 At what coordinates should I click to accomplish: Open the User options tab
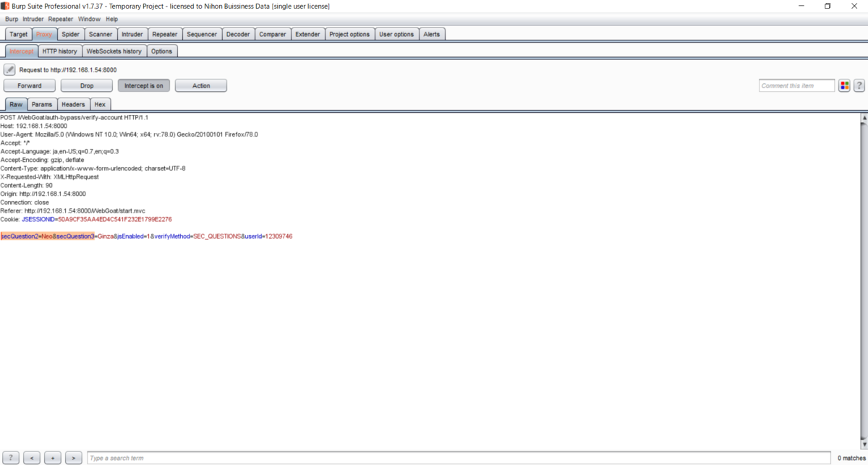[396, 34]
